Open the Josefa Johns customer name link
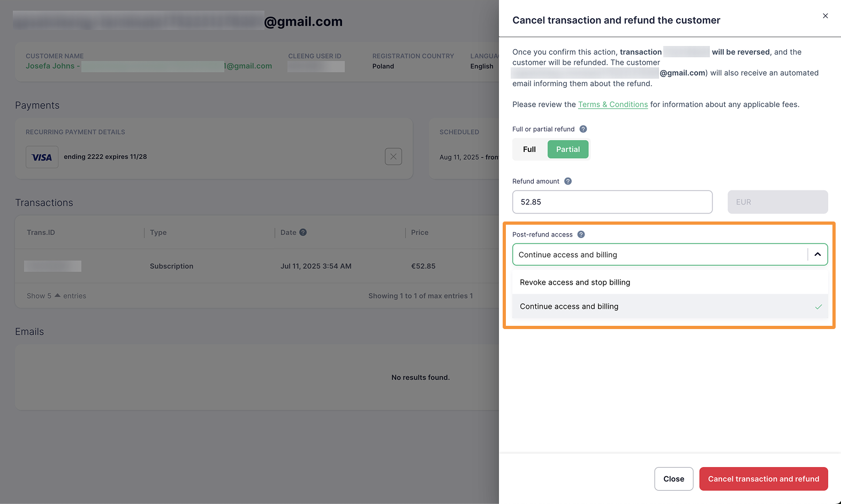 (x=149, y=66)
